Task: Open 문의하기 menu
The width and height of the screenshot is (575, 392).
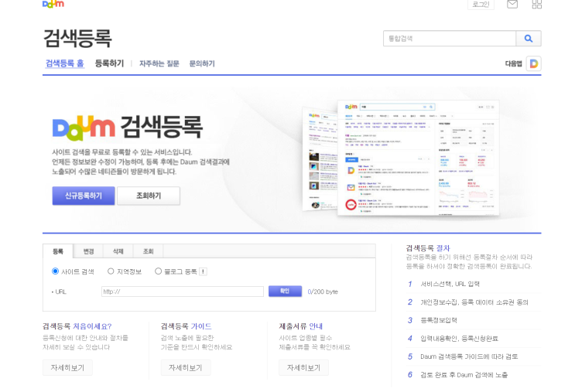Action: tap(202, 63)
